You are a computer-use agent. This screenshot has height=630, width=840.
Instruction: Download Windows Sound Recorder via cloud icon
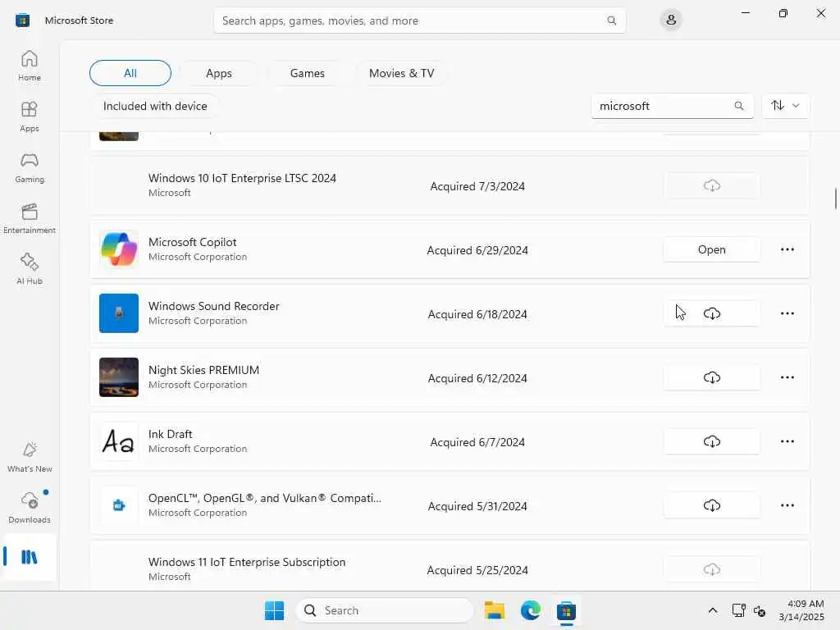(x=711, y=313)
